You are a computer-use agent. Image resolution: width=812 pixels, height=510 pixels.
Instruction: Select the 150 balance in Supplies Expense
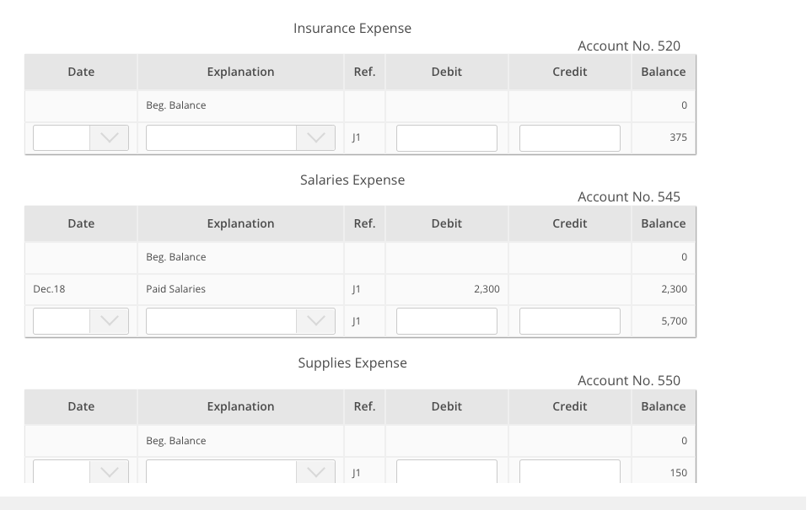click(679, 472)
